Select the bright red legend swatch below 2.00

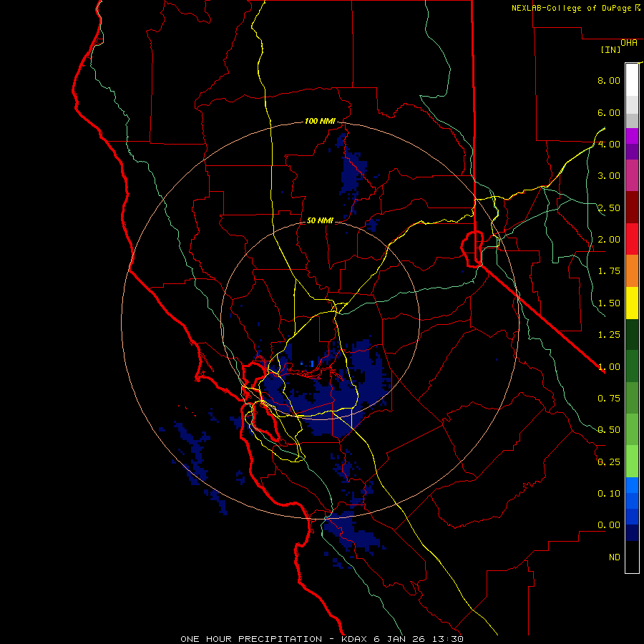click(632, 239)
